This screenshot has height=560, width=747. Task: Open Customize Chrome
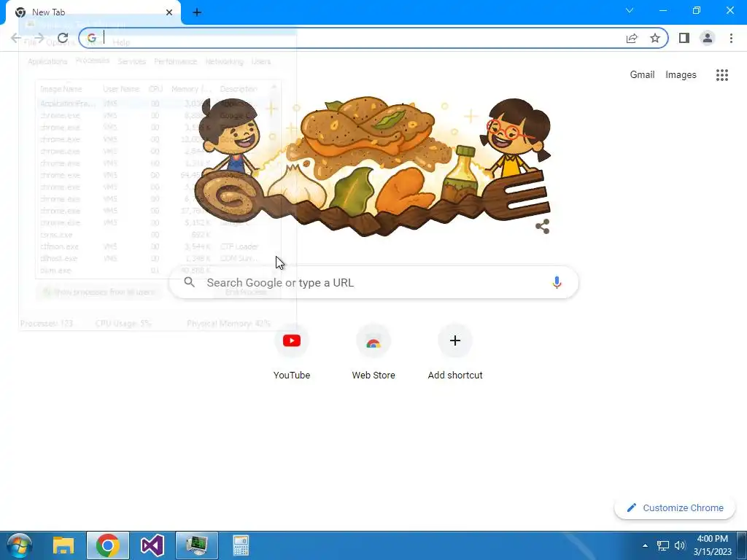click(675, 507)
